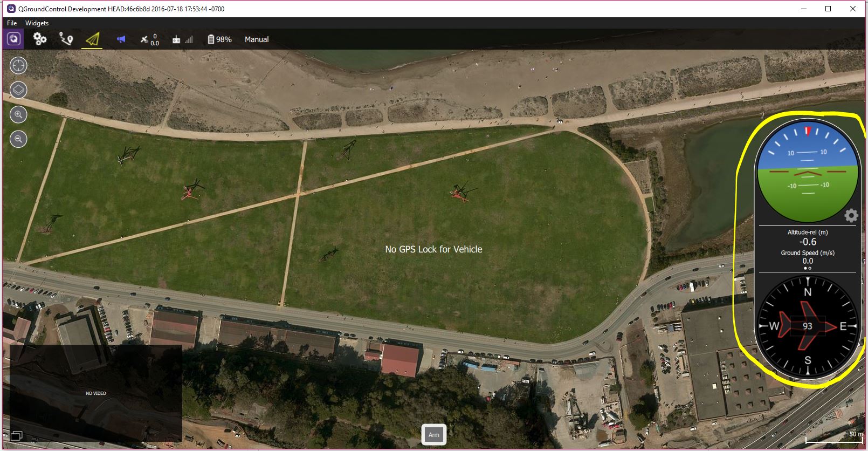868x451 pixels.
Task: View the RC signal strength indicator
Action: click(x=182, y=39)
